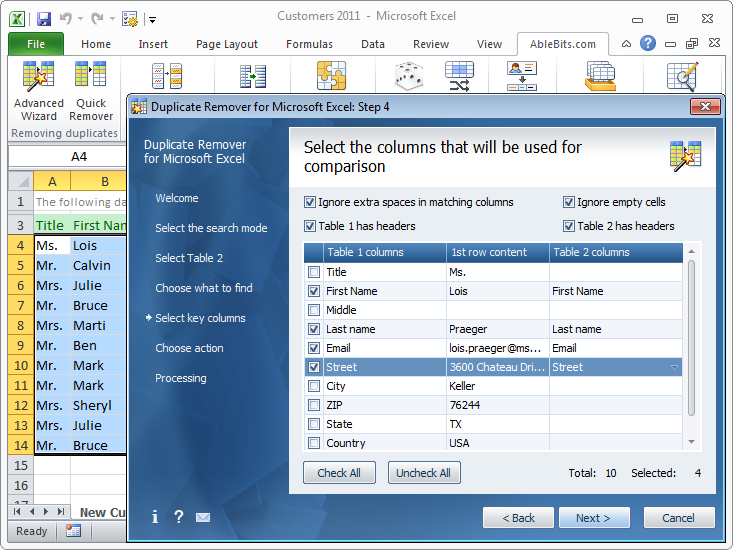
Task: Go to the first sheet with navigation arrow
Action: coord(17,512)
